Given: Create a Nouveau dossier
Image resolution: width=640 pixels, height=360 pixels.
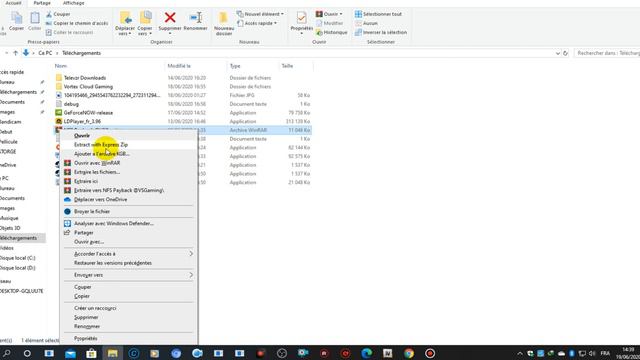Looking at the screenshot, I should pos(224,23).
